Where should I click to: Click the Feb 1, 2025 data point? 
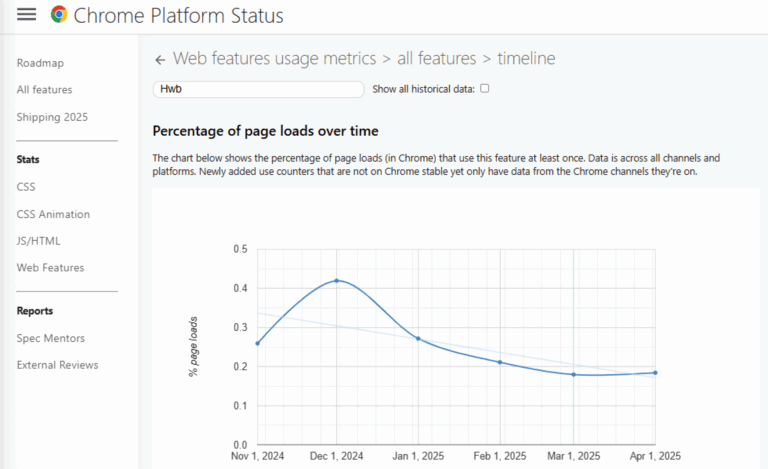500,362
